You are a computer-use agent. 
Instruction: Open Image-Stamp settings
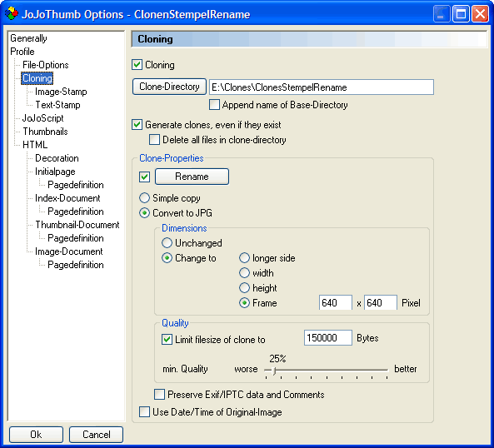pyautogui.click(x=61, y=92)
